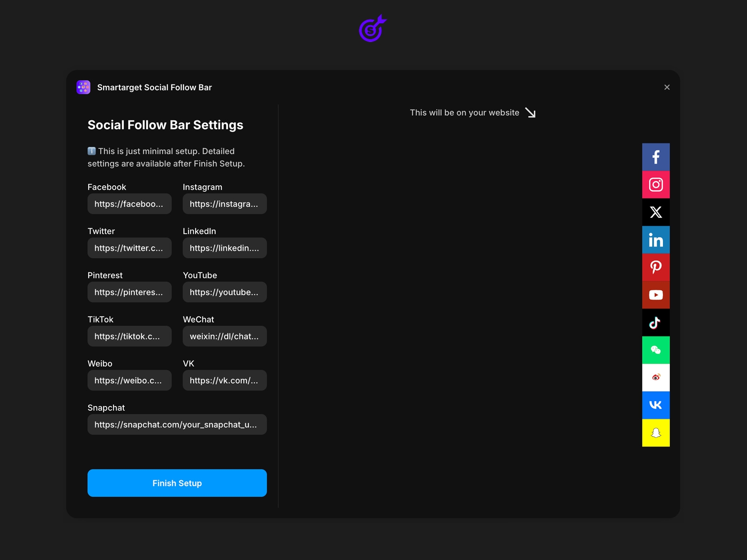Select the Instagram icon on the follow bar
The width and height of the screenshot is (747, 560).
pyautogui.click(x=655, y=184)
